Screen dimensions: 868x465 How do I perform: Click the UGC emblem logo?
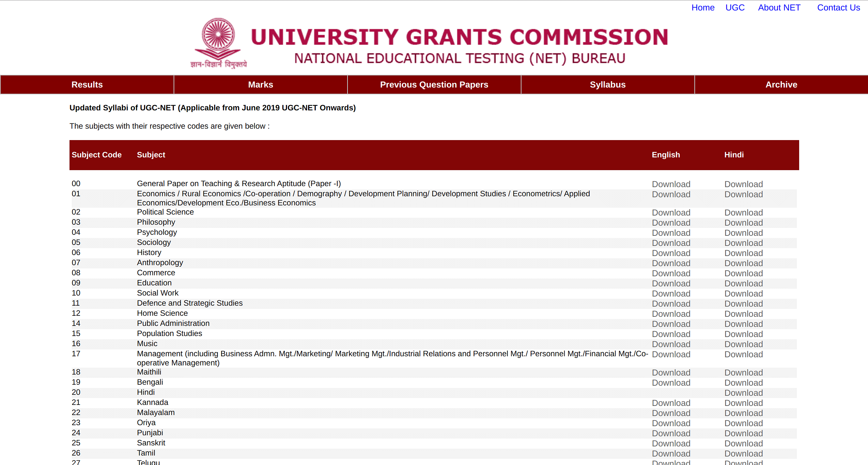[218, 43]
